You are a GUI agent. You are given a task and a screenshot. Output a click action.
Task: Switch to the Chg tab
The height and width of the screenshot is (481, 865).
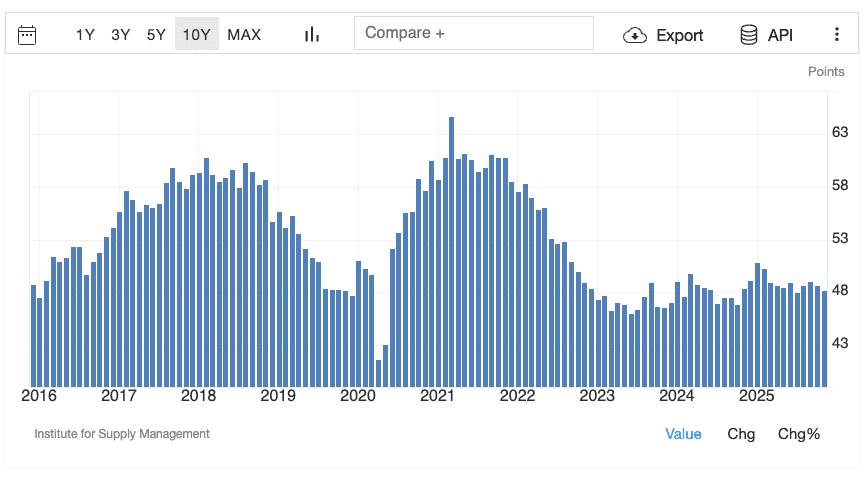741,434
